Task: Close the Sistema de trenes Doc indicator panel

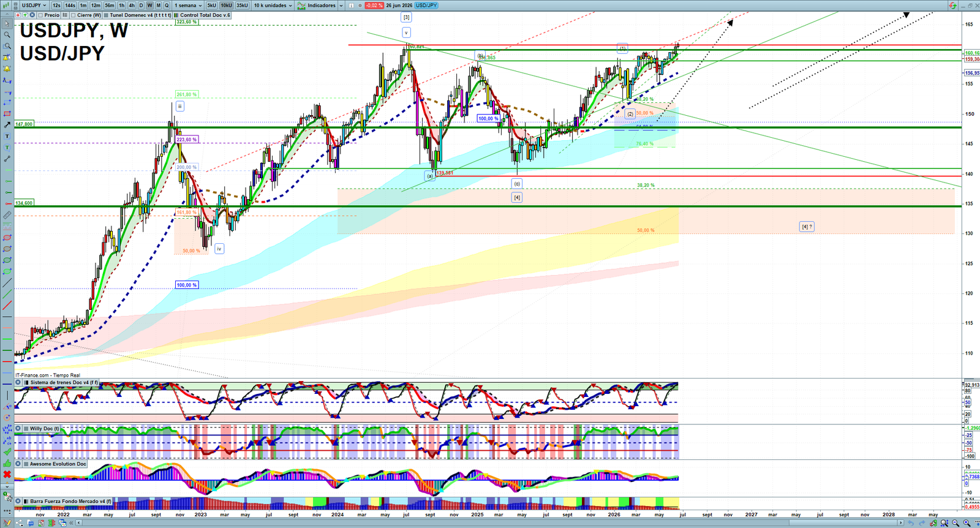Action: point(18,382)
